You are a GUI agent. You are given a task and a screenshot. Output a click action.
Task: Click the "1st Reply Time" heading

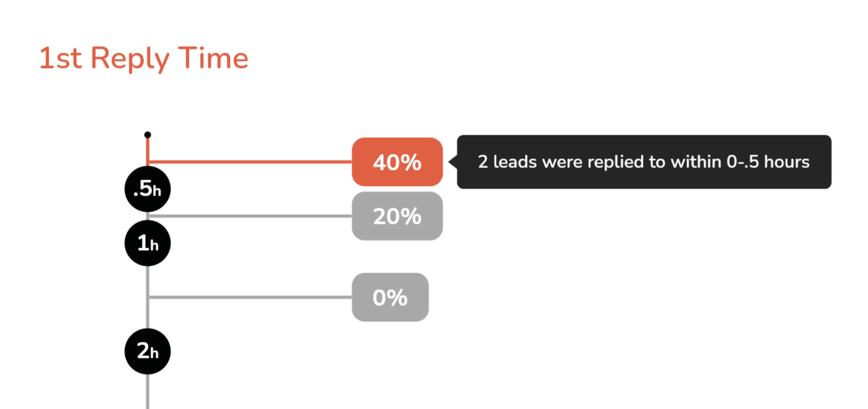pos(144,58)
